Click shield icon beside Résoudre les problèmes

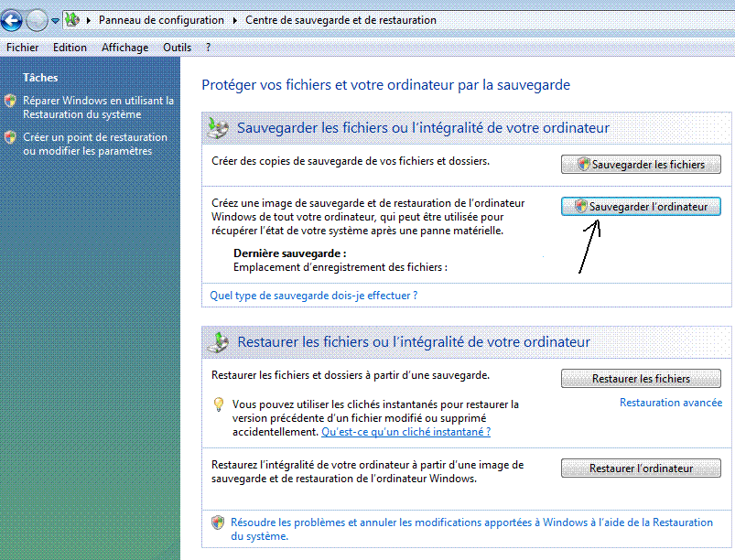(x=218, y=522)
